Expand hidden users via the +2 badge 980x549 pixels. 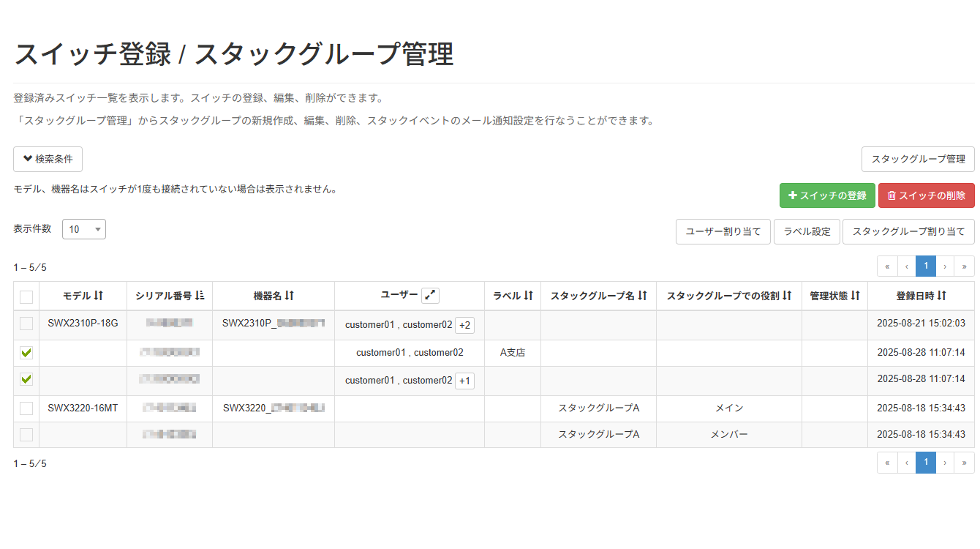[x=466, y=324]
